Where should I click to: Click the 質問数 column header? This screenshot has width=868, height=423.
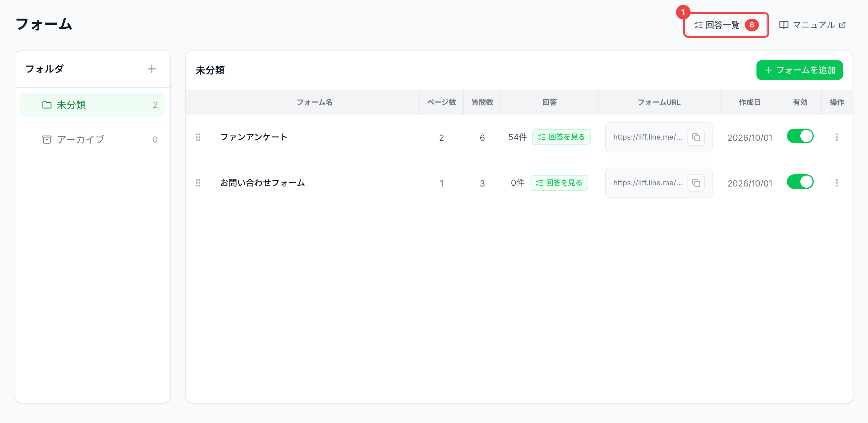tap(482, 102)
